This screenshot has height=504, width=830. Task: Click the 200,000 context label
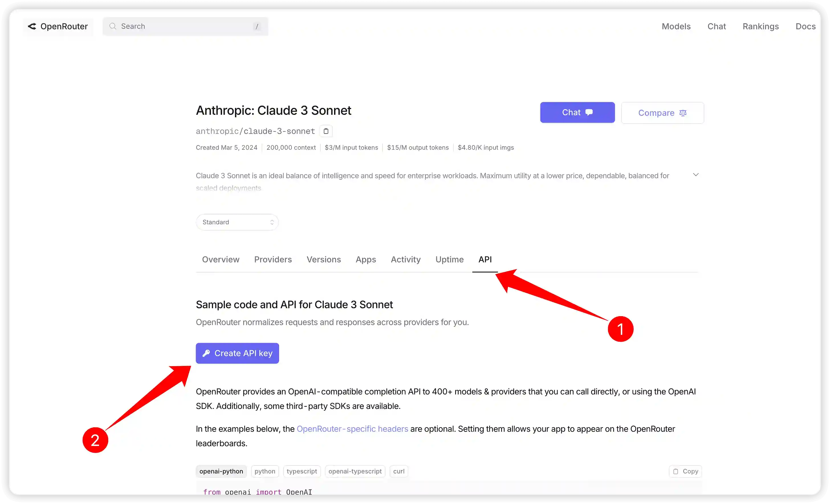coord(291,147)
